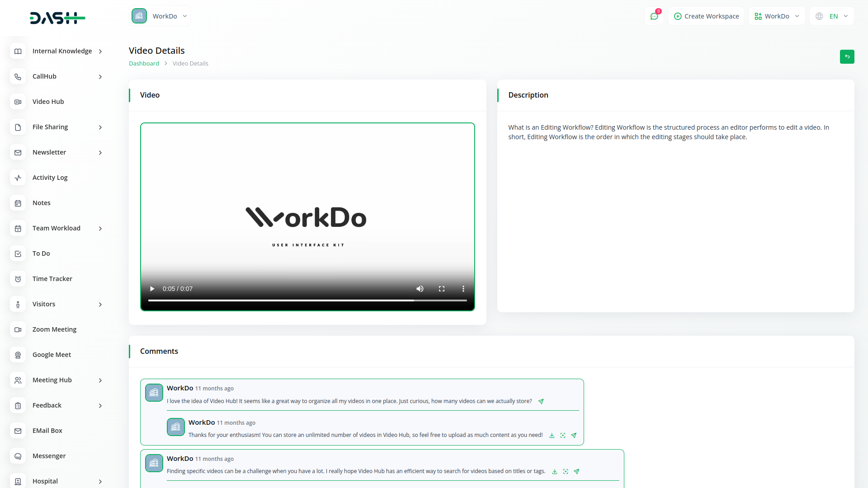
Task: Open Messenger label in sidebar
Action: click(49, 456)
